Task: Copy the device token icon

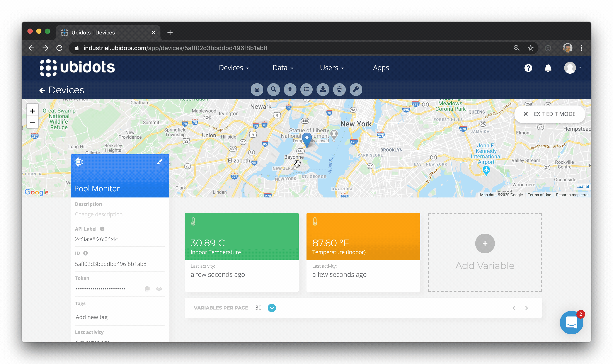Action: tap(147, 289)
